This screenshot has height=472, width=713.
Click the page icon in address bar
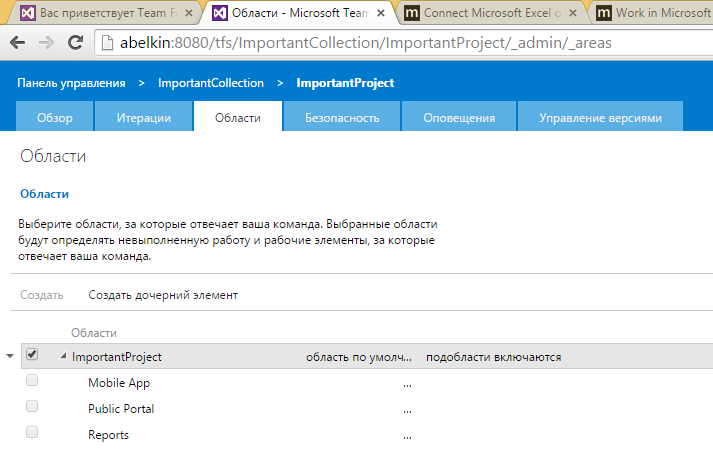107,43
